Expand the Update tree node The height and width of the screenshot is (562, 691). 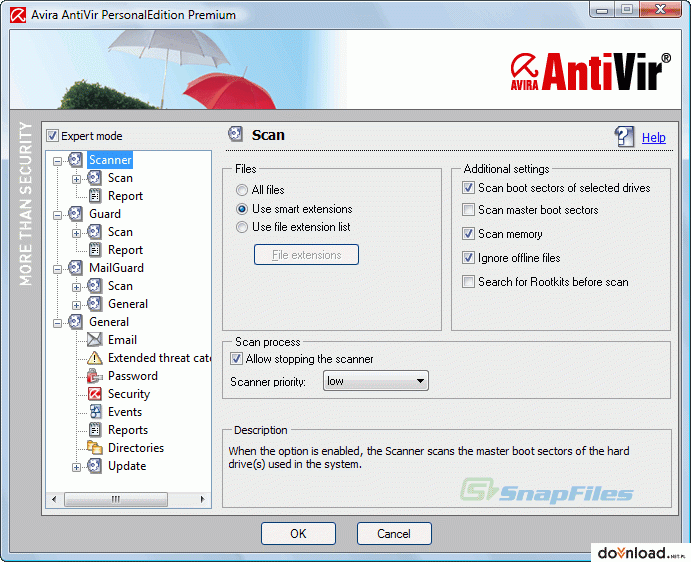[x=76, y=468]
